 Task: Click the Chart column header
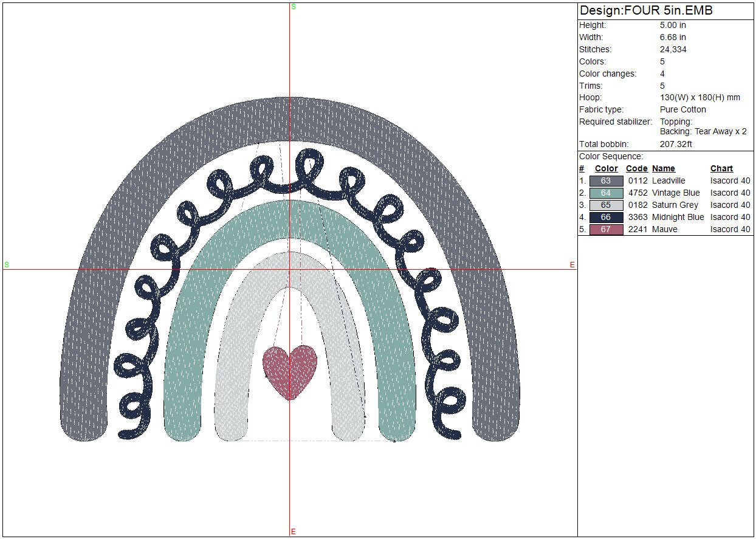pyautogui.click(x=721, y=168)
